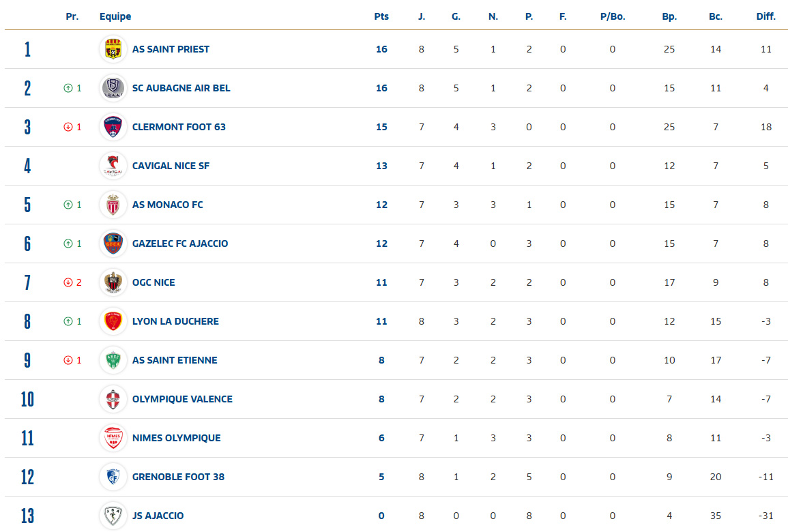Click the AS Monaco FC crest
The image size is (788, 532).
(x=113, y=205)
